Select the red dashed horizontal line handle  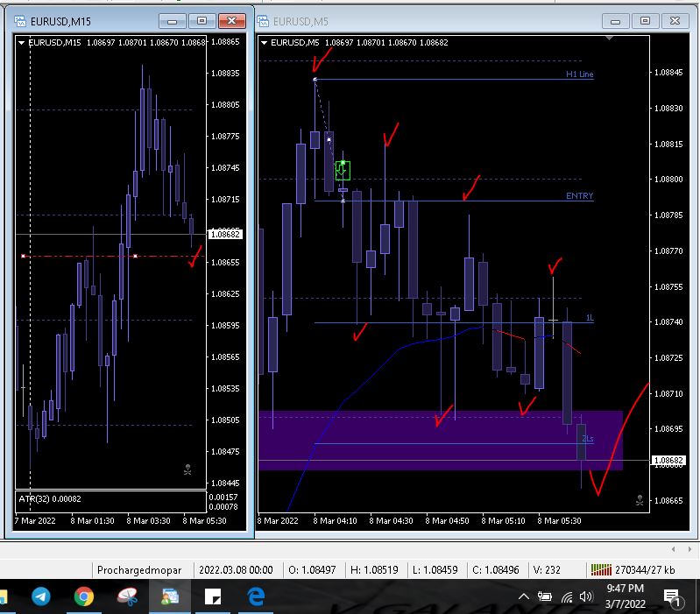135,256
